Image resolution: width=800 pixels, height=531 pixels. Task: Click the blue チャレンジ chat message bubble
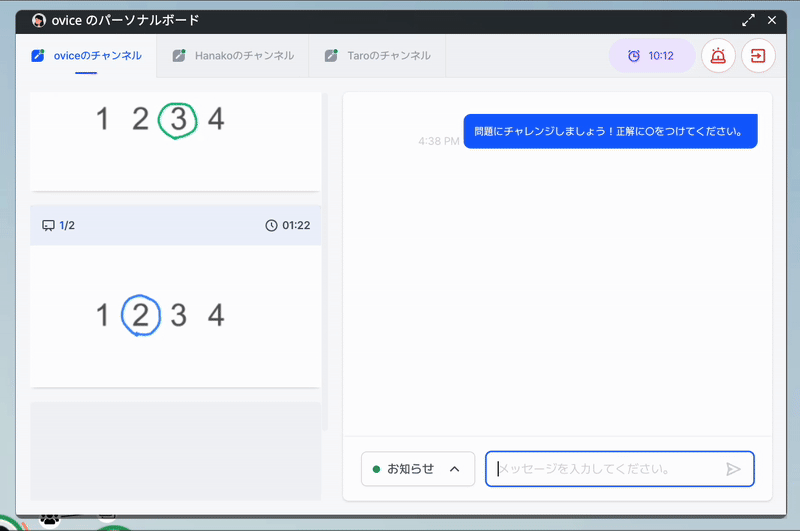610,131
